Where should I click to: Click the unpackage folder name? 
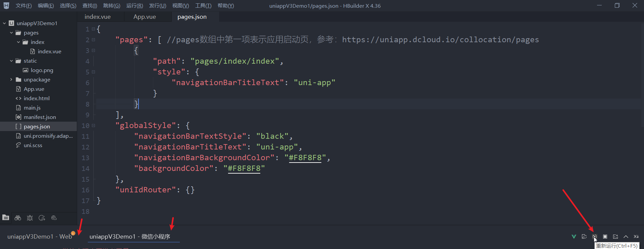[37, 79]
